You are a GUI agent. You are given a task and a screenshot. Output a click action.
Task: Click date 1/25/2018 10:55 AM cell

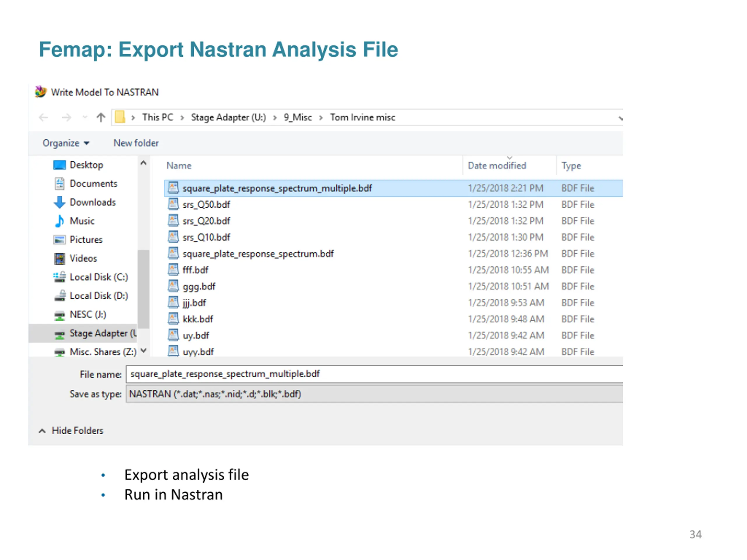[x=508, y=270]
